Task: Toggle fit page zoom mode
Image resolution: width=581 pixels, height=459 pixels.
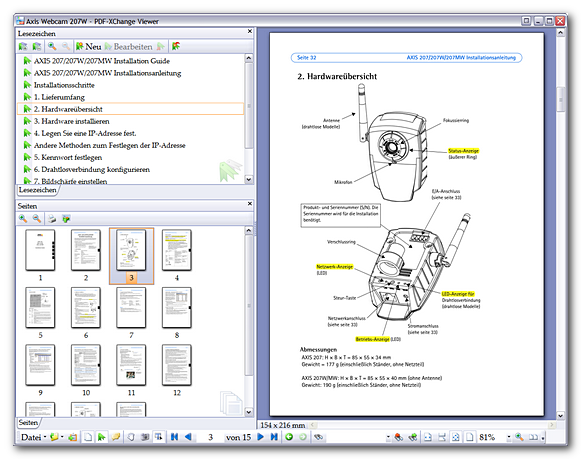Action: [456, 438]
